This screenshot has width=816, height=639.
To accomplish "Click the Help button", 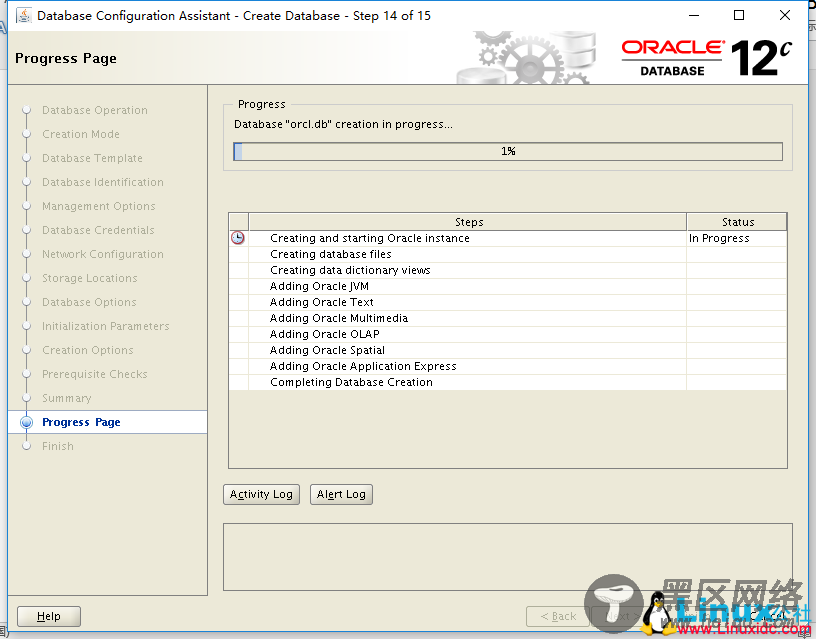I will (x=49, y=616).
